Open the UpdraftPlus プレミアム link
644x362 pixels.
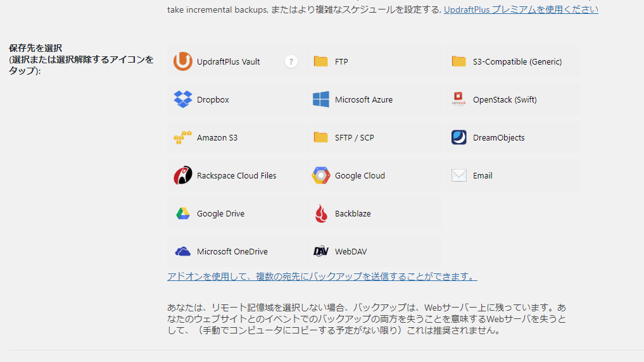pyautogui.click(x=521, y=9)
